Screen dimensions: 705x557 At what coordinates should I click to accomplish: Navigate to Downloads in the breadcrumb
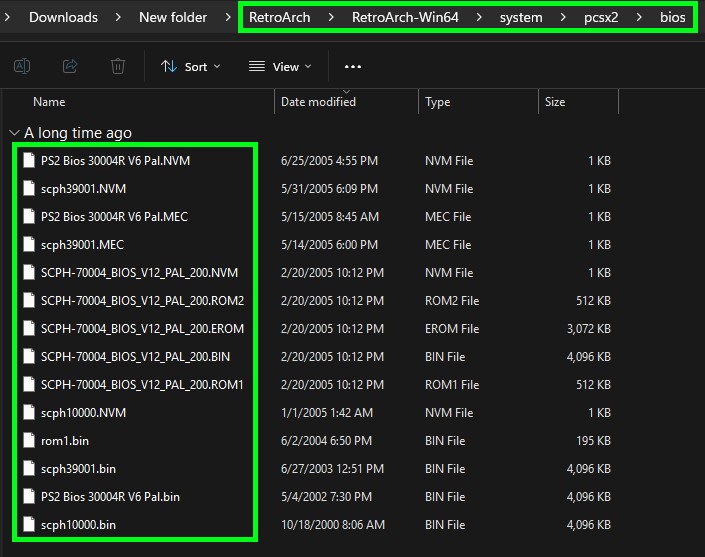click(x=63, y=17)
